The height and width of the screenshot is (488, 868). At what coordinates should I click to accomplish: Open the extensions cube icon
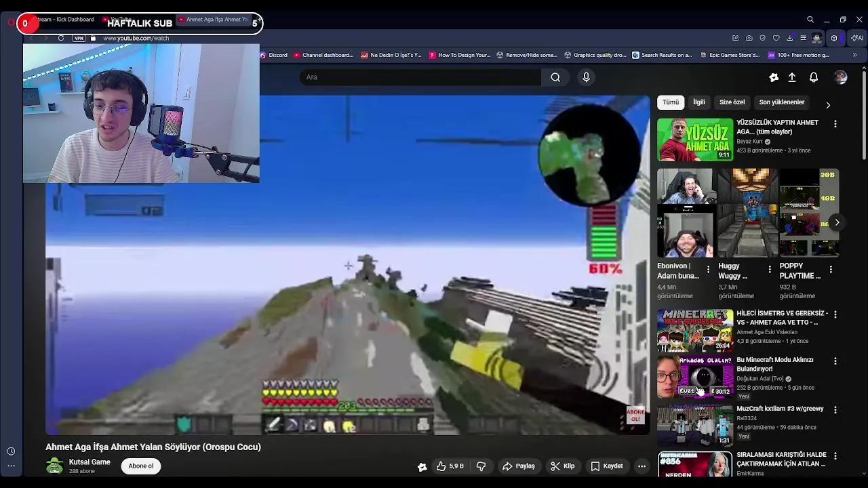(834, 38)
